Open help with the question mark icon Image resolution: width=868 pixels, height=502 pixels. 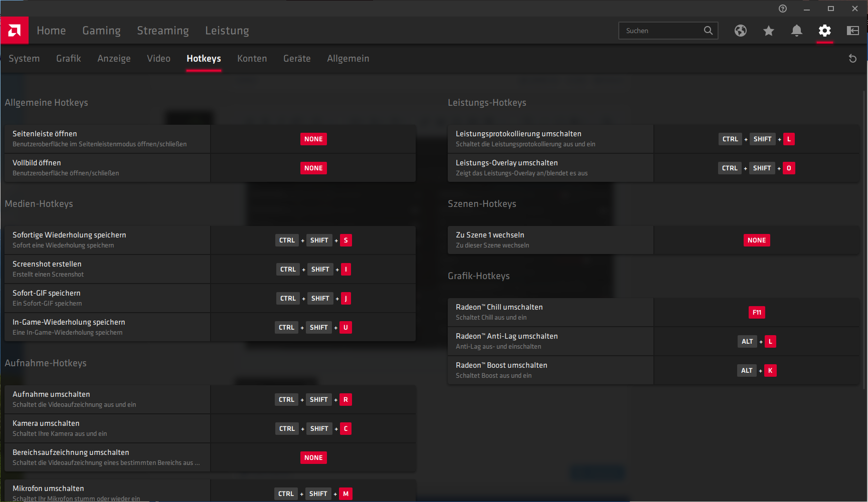pyautogui.click(x=783, y=9)
